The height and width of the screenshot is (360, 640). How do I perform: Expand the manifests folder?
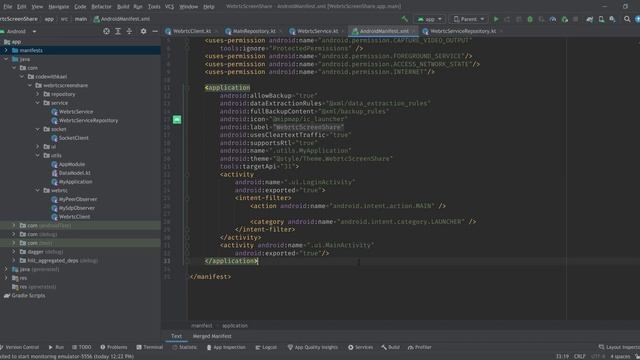(6, 50)
